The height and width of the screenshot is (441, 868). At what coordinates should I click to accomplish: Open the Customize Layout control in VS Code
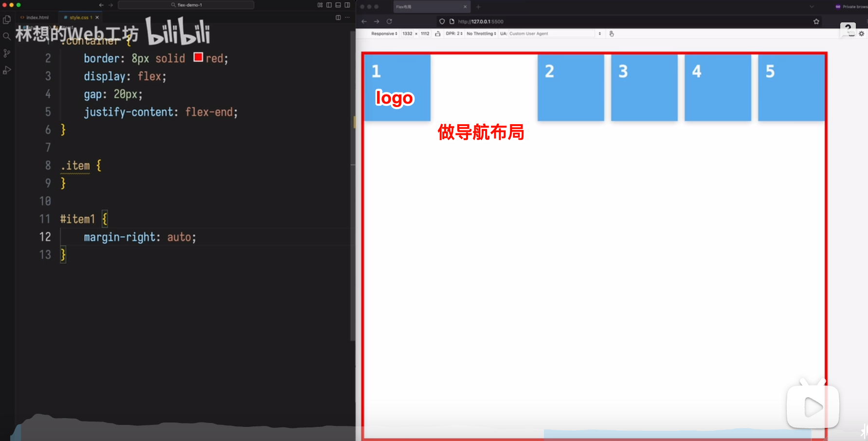(320, 5)
